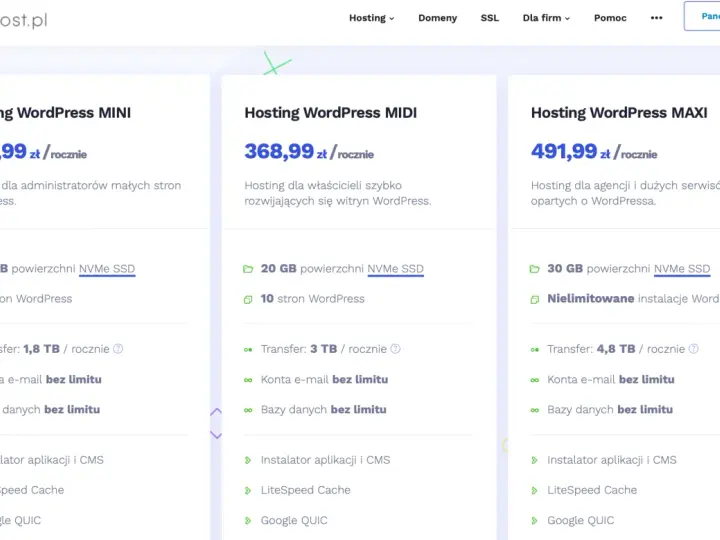Select infinity icon beside MIDI Konta e-mail
The width and height of the screenshot is (720, 540).
point(248,380)
